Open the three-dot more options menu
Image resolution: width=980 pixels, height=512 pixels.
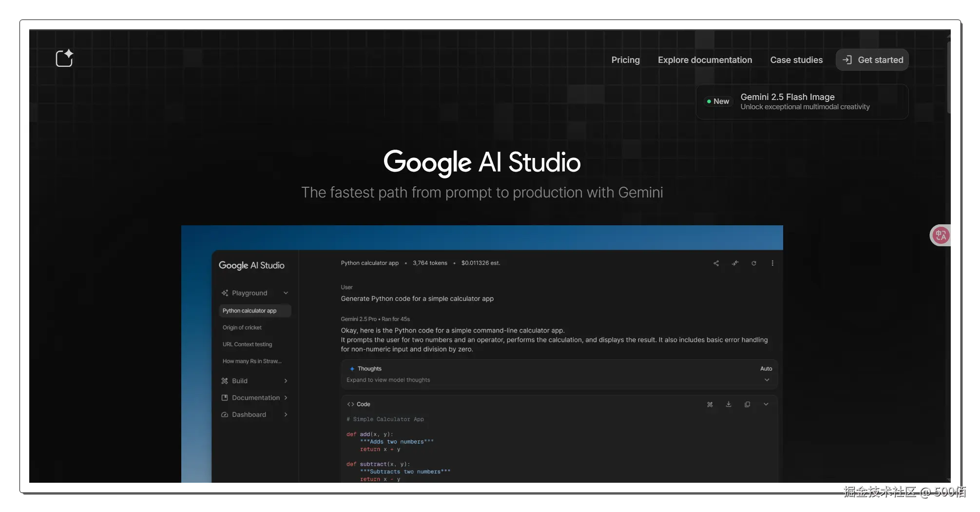point(772,263)
